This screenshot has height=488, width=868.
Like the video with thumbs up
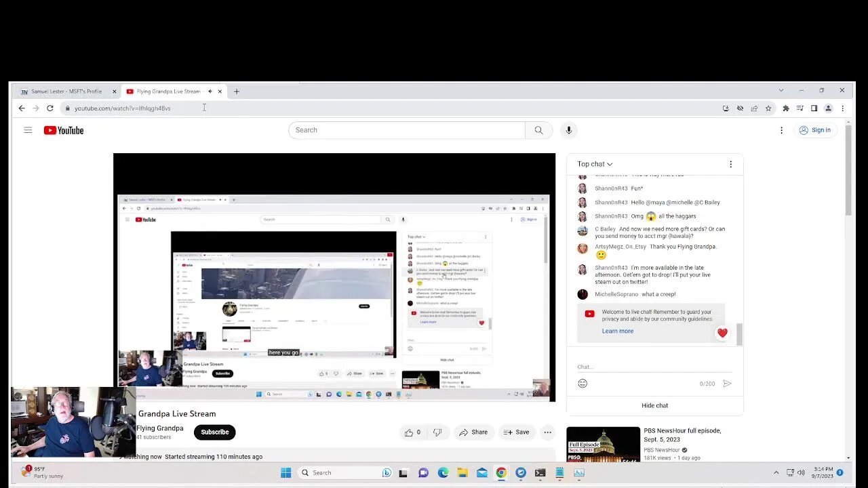tap(412, 432)
